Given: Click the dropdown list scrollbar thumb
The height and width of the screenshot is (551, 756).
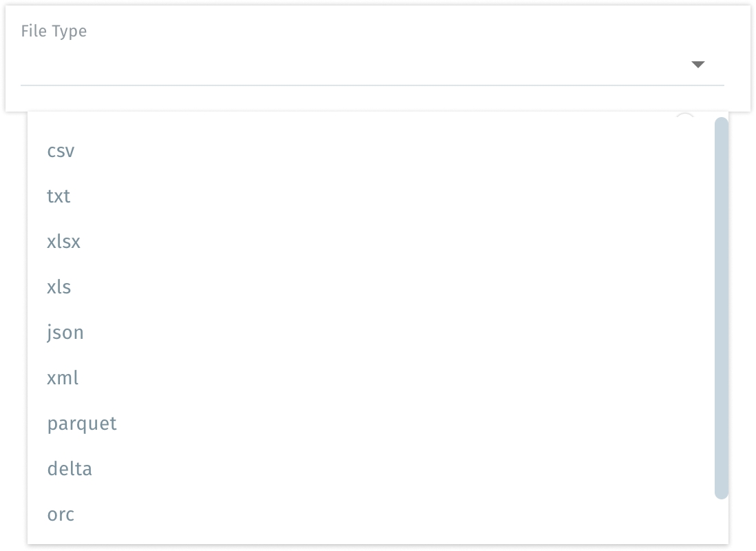Looking at the screenshot, I should pyautogui.click(x=721, y=307).
